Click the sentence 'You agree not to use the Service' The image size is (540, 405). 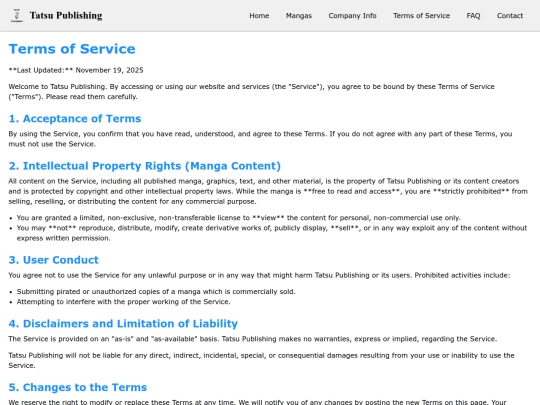(259, 276)
